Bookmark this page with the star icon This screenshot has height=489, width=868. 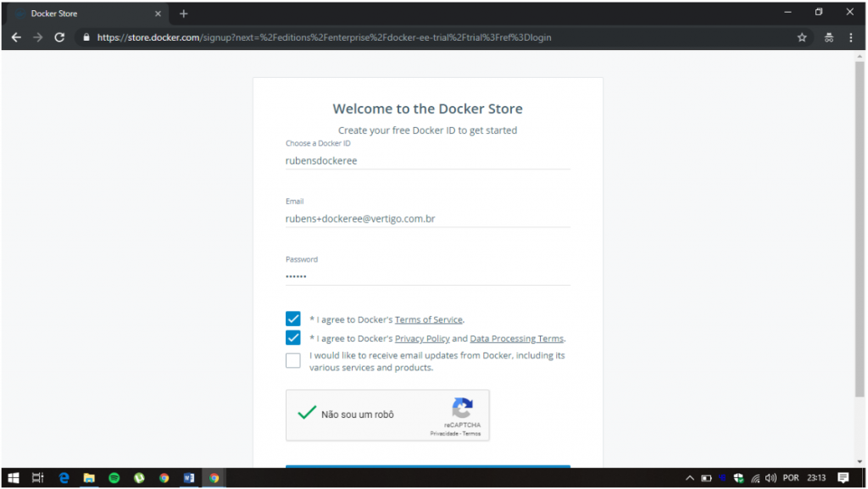tap(802, 37)
